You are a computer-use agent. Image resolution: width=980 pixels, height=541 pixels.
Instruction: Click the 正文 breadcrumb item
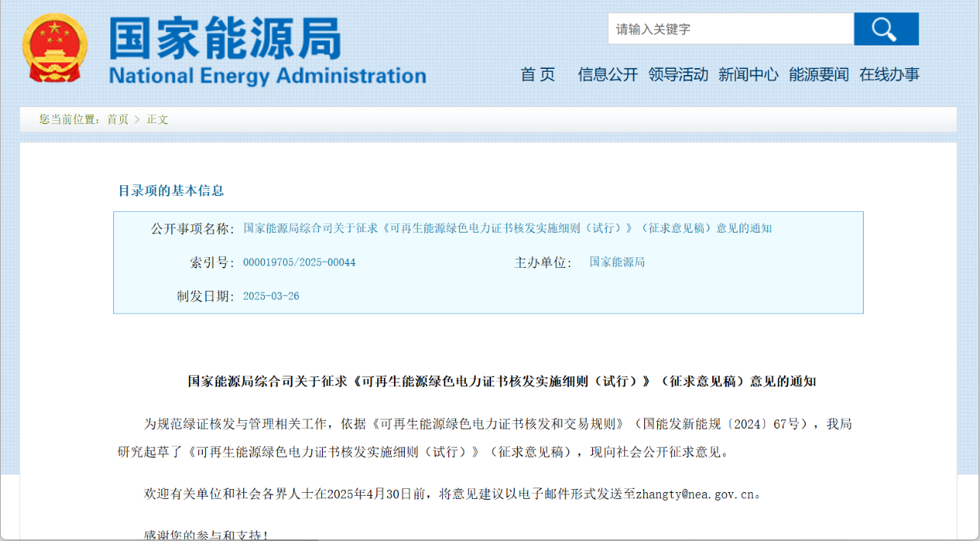158,119
